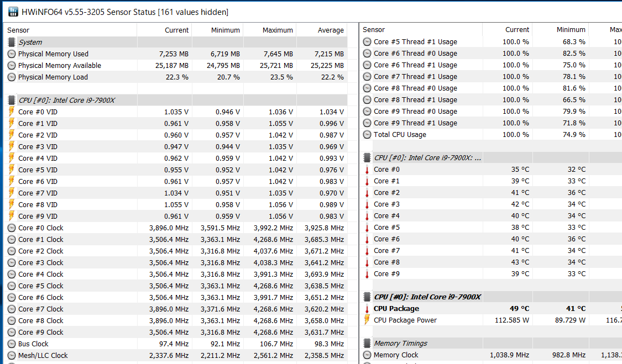This screenshot has width=622, height=364.
Task: Click the clock icon beside Core #0 Clock
Action: pyautogui.click(x=12, y=228)
